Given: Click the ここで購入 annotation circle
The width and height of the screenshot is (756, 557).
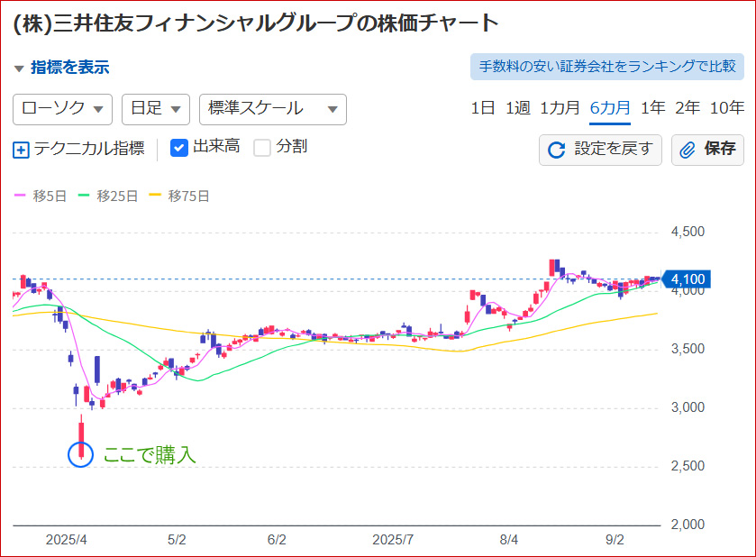Looking at the screenshot, I should pyautogui.click(x=82, y=454).
